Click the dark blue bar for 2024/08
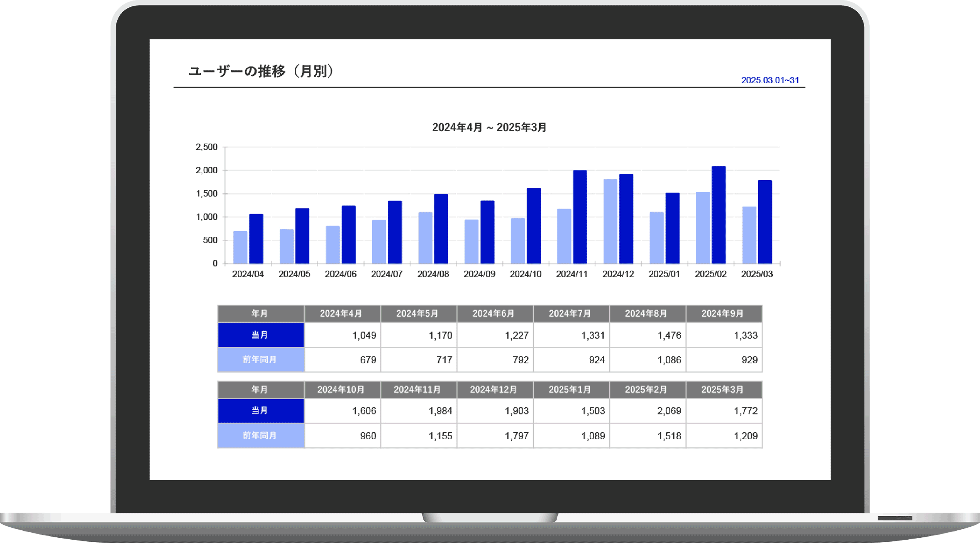The height and width of the screenshot is (543, 980). [x=441, y=229]
